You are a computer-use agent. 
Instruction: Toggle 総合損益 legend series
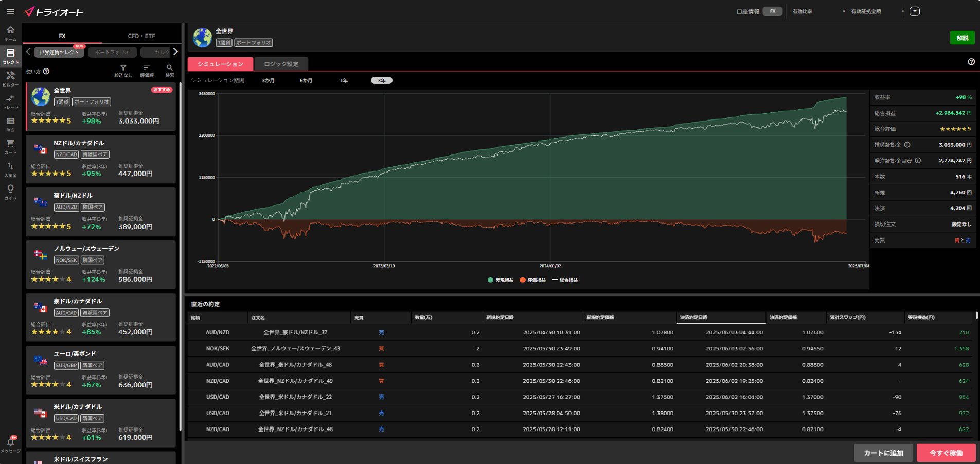[x=564, y=280]
